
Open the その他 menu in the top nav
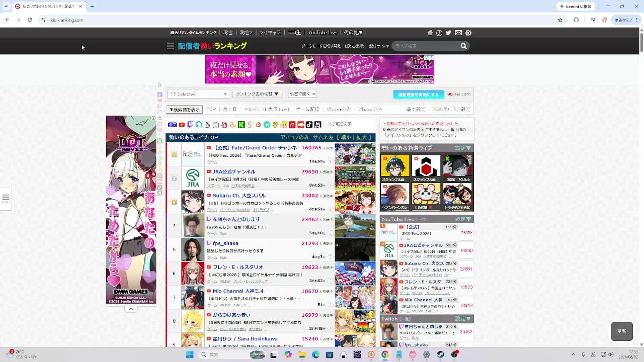point(353,33)
